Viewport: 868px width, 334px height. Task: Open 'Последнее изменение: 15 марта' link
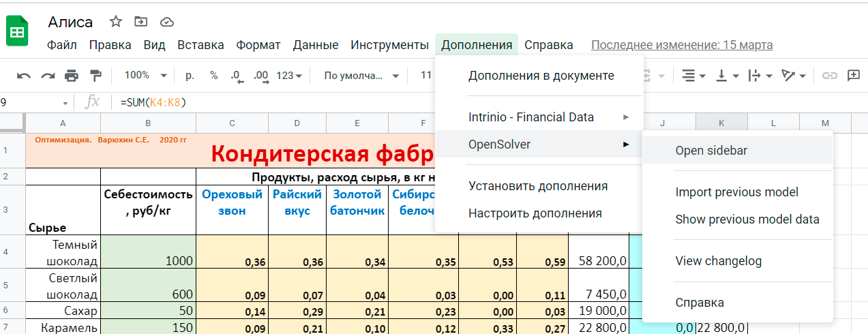click(682, 45)
